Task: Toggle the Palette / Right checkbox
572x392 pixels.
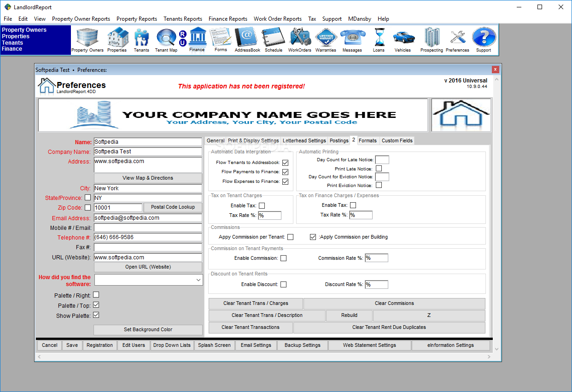Action: [x=96, y=295]
